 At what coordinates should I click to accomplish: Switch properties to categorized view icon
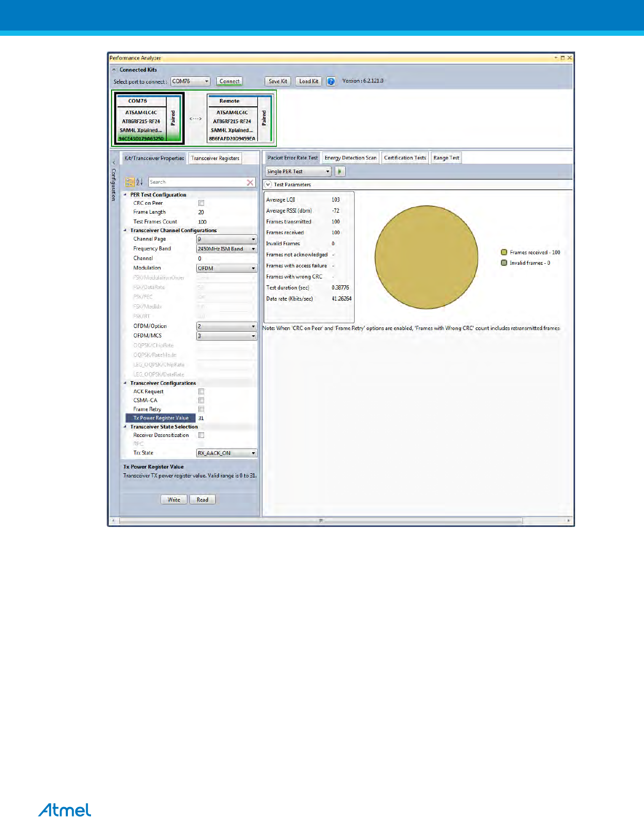click(x=129, y=182)
